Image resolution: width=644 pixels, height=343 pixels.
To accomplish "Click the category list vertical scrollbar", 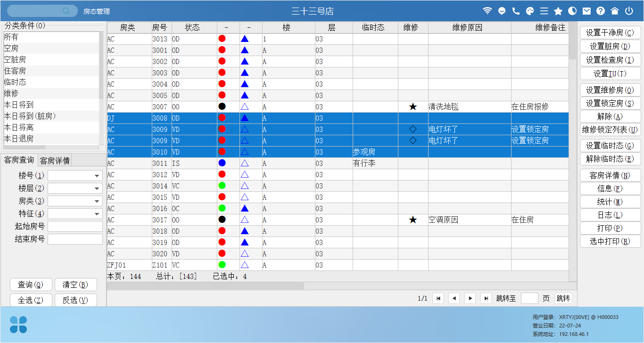I will click(101, 65).
